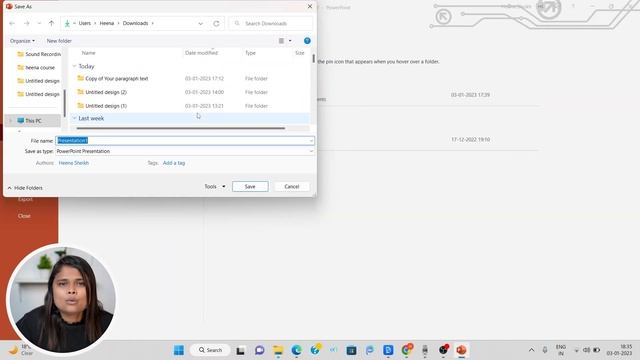Open volume icon in system tray
Image resolution: width=640 pixels, height=360 pixels.
click(x=587, y=350)
